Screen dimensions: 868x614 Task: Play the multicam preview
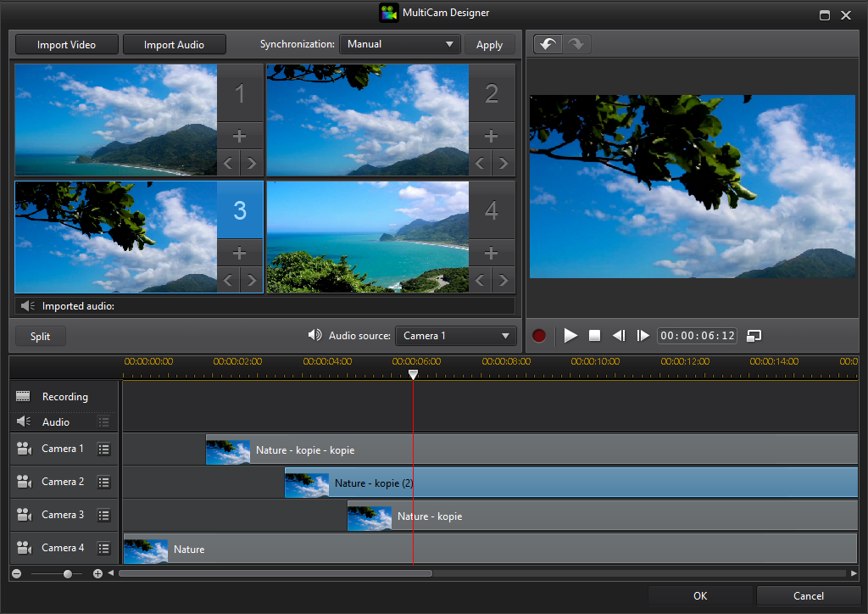[570, 336]
